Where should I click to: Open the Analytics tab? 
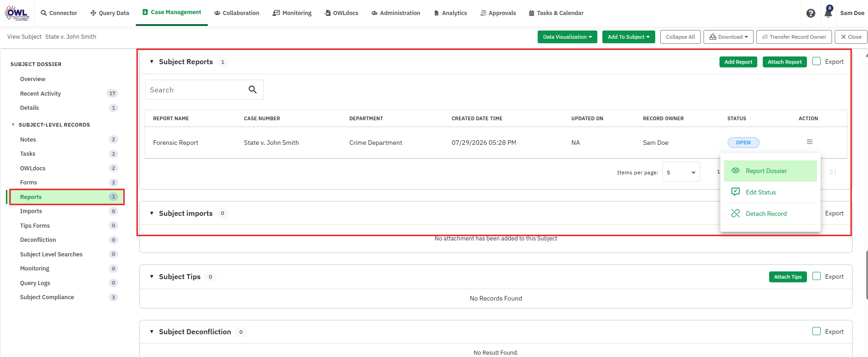450,13
